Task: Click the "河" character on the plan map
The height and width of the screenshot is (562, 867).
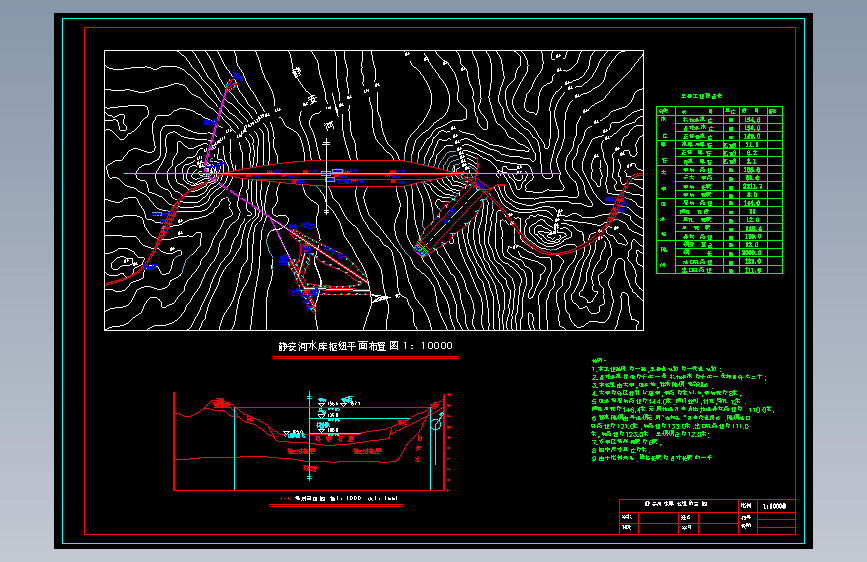Action: [x=328, y=126]
